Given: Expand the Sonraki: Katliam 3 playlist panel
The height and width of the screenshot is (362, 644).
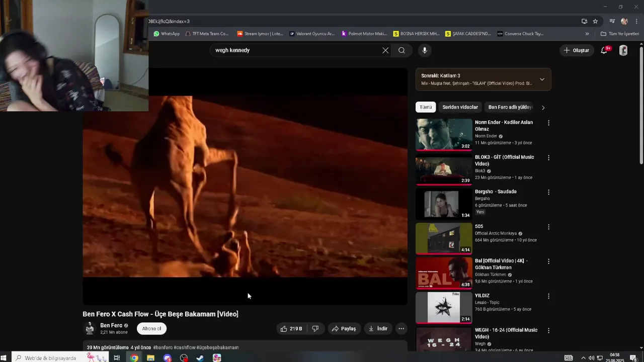Looking at the screenshot, I should click(542, 79).
